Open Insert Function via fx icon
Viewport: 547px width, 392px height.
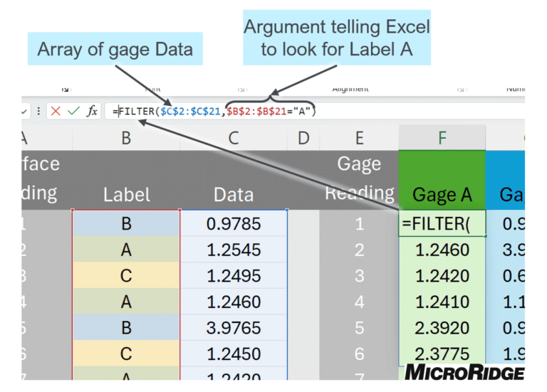[x=92, y=111]
